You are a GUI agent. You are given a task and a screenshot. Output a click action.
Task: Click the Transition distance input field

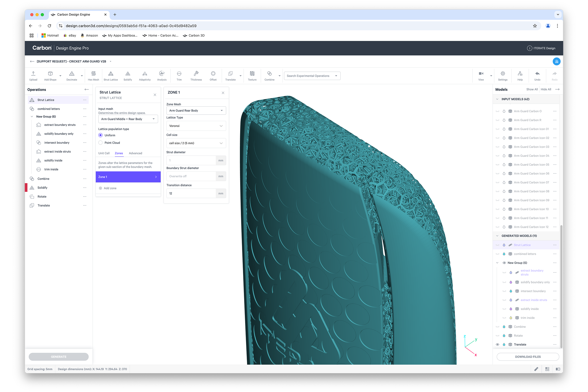point(191,194)
